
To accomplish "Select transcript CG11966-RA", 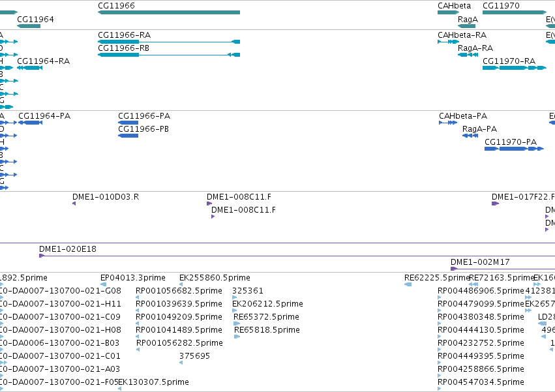I will tap(169, 42).
